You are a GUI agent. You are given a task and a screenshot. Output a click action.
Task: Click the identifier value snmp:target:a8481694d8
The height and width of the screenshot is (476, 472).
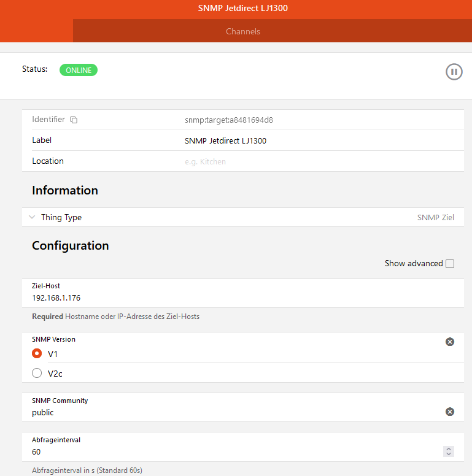tap(228, 120)
